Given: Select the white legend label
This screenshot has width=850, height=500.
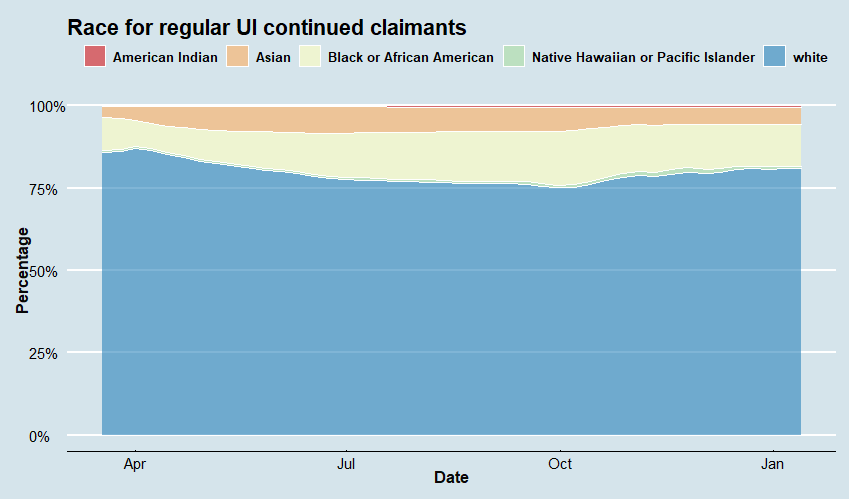Looking at the screenshot, I should click(810, 58).
